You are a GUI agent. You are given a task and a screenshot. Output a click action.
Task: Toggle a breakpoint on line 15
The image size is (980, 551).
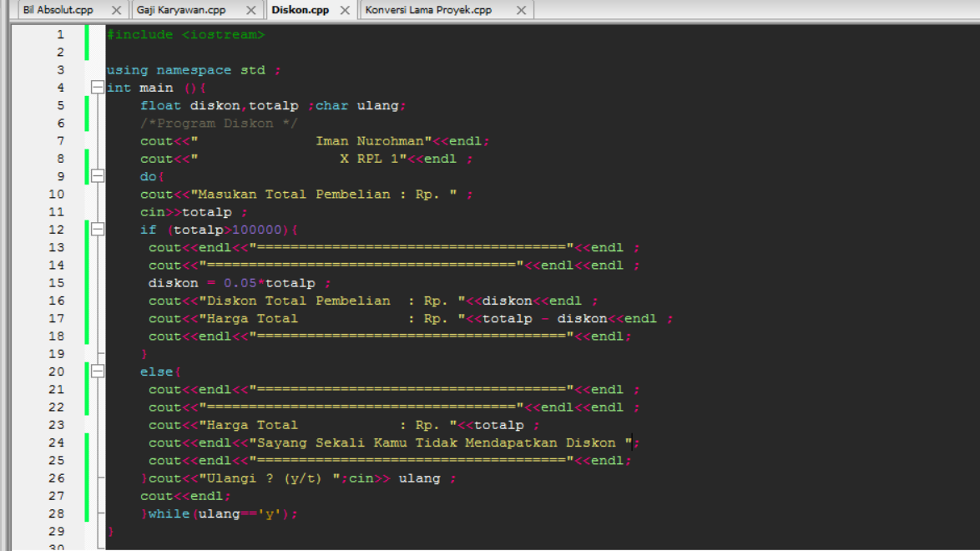point(57,282)
